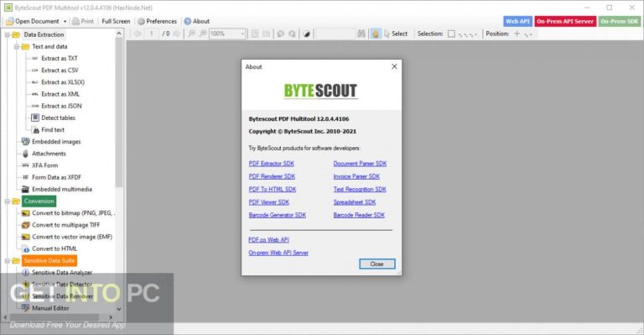This screenshot has height=335, width=644.
Task: Click the On-Prem SDK button
Action: [620, 21]
